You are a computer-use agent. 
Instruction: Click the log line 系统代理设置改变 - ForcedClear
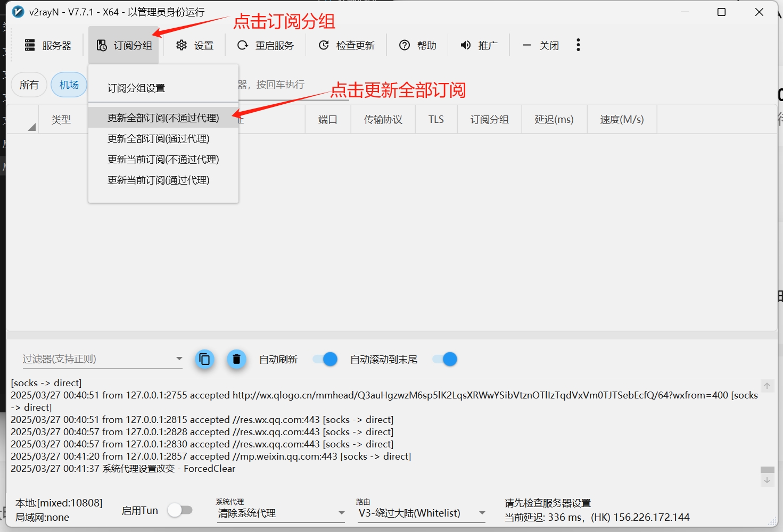pos(123,468)
